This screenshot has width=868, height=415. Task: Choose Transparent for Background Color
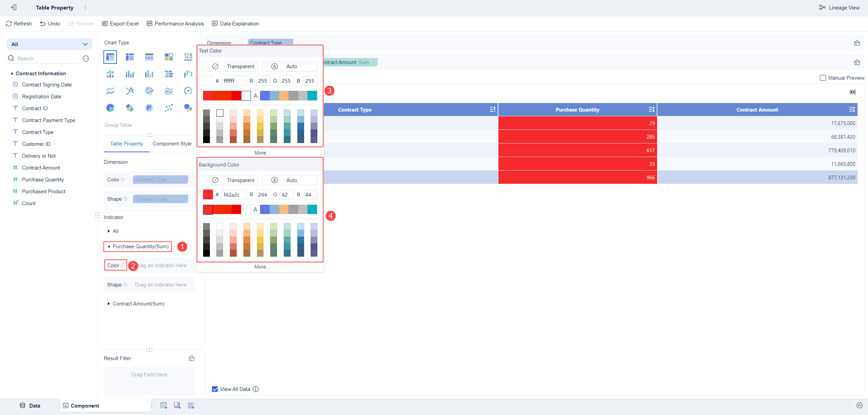231,180
